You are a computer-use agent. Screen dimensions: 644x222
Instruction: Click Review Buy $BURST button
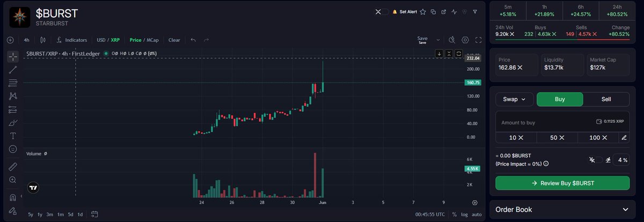pyautogui.click(x=562, y=183)
